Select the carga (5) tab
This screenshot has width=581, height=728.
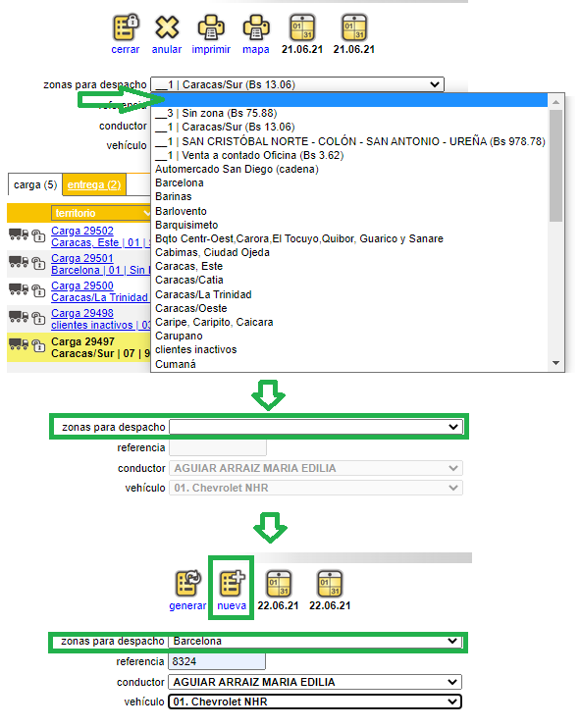(35, 184)
